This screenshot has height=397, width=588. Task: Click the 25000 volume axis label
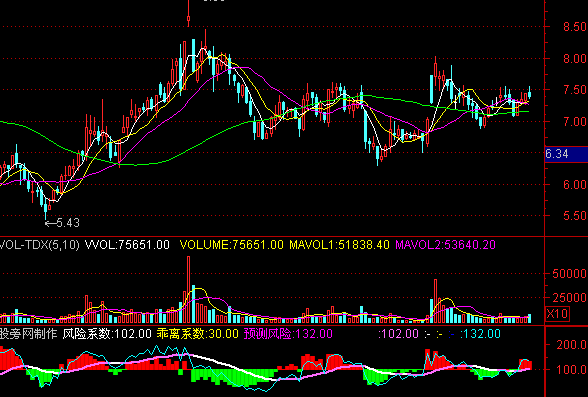click(569, 298)
